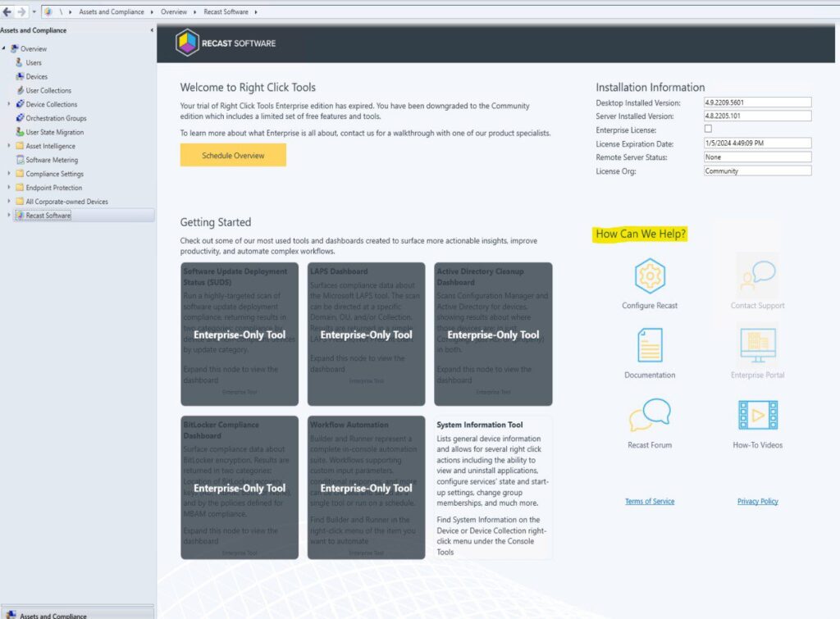840x619 pixels.
Task: Click the System Information Tool card
Action: pos(493,487)
